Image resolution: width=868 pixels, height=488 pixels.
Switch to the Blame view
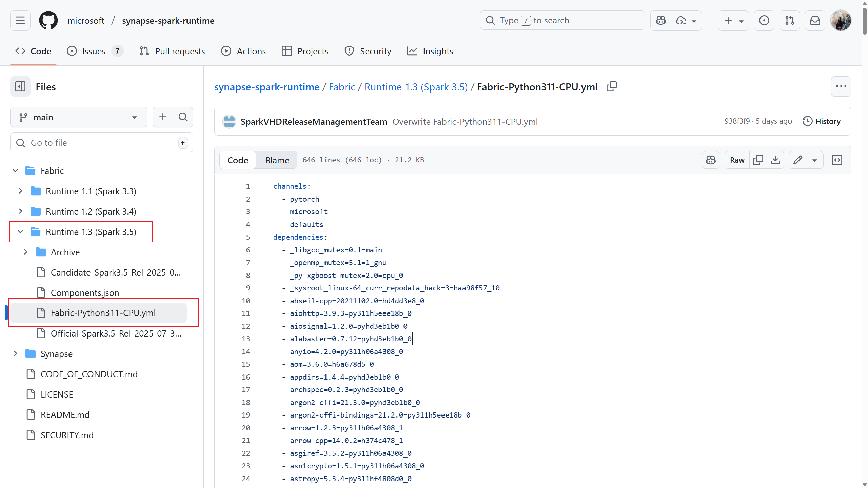(277, 160)
